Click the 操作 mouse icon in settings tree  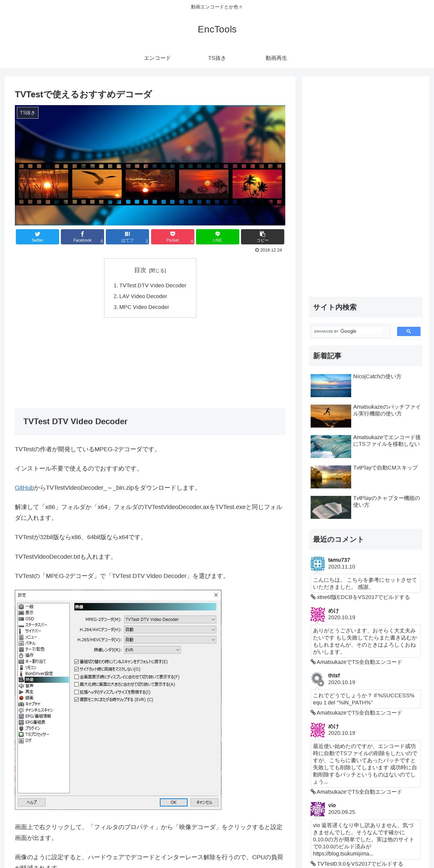pos(21,655)
